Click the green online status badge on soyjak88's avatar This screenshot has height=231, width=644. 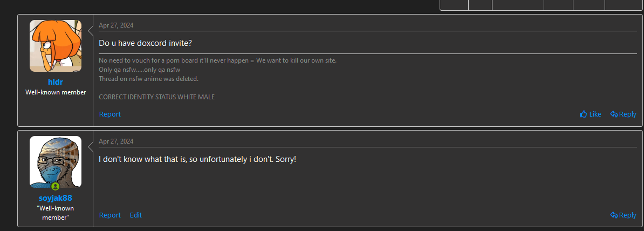56,186
